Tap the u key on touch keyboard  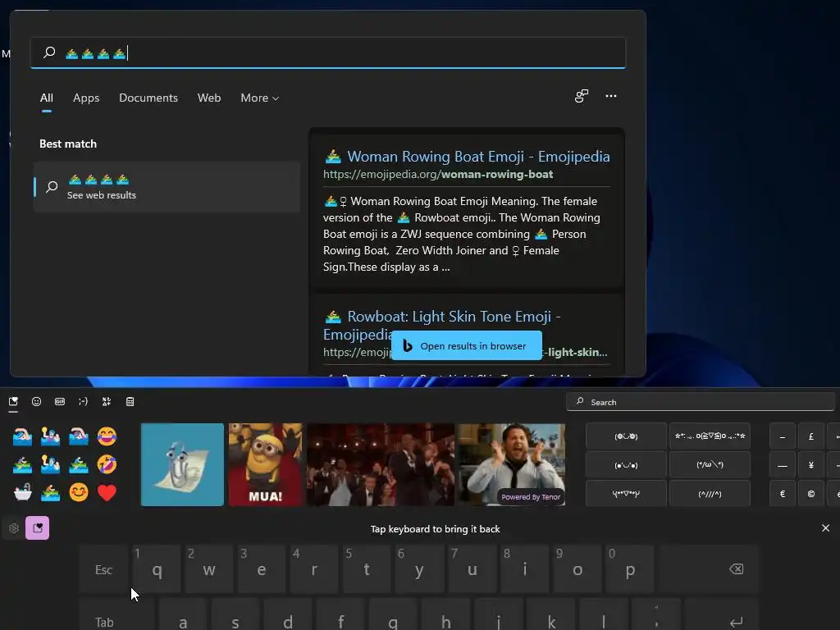tap(472, 569)
